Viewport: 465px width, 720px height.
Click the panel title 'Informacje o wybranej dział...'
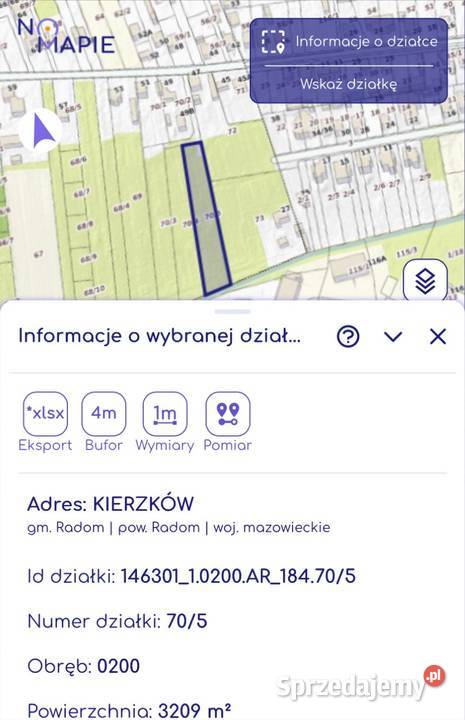[x=159, y=336]
